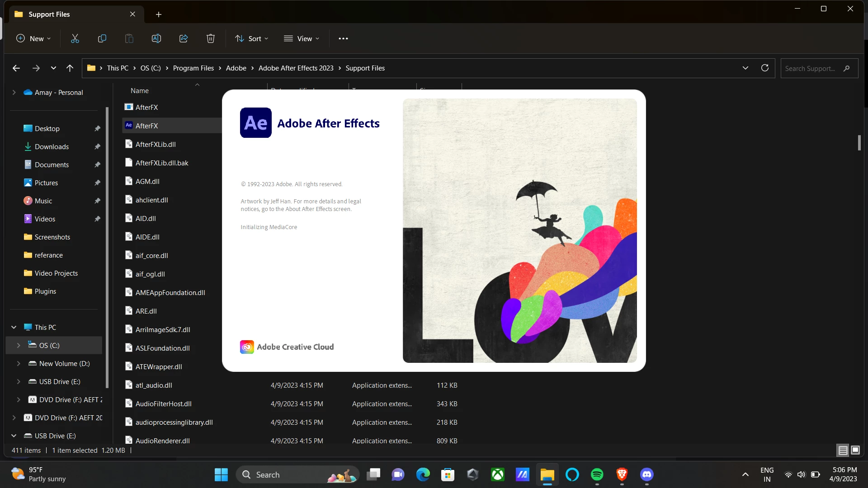Open a new File Explorer tab

coord(159,14)
